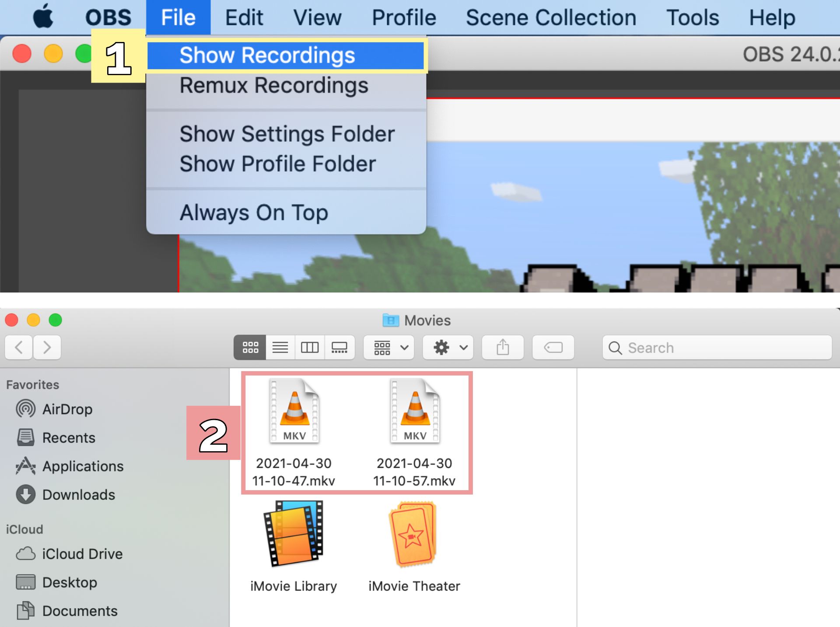Open the Scene Collection menu
Viewport: 840px width, 627px height.
[x=551, y=17]
